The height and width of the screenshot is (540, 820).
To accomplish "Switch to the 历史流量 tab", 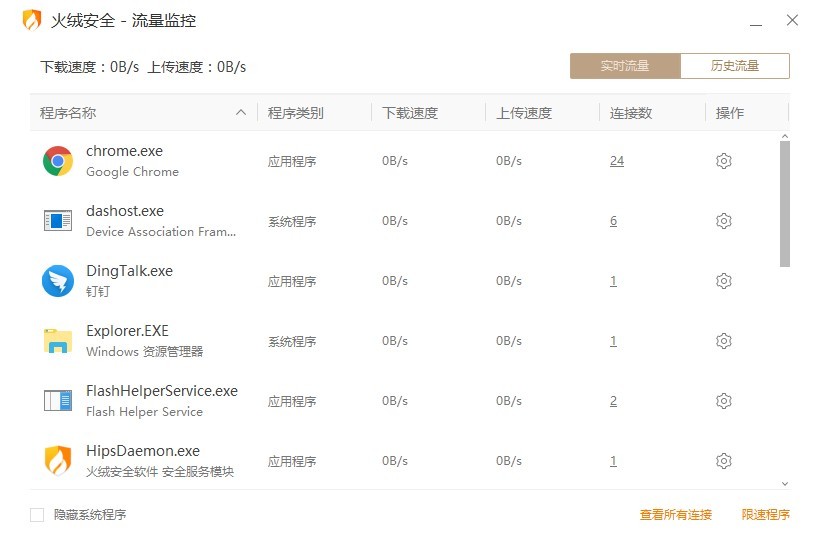I will click(x=735, y=66).
